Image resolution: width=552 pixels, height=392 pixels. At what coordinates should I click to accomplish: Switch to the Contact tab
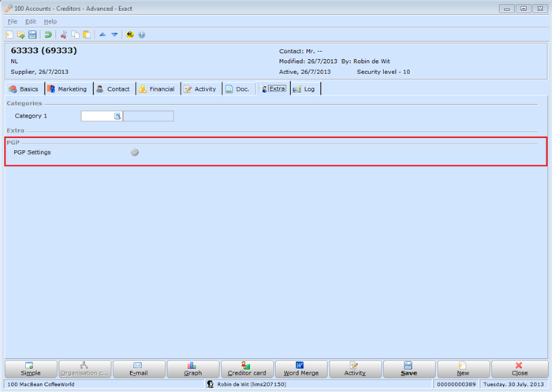[114, 89]
